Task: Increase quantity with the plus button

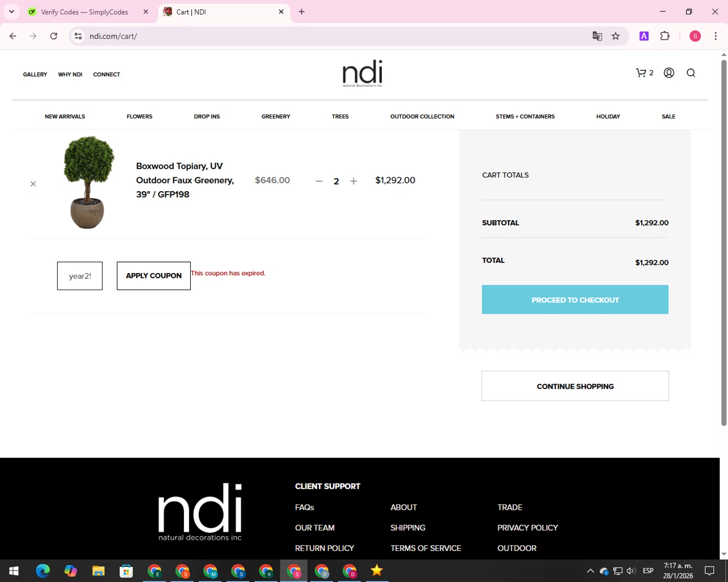Action: pyautogui.click(x=353, y=181)
